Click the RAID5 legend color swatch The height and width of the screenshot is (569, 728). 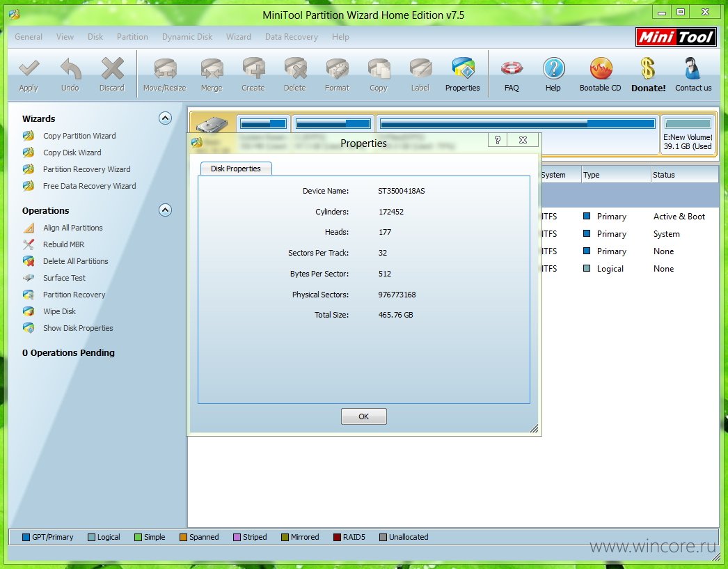pos(337,538)
